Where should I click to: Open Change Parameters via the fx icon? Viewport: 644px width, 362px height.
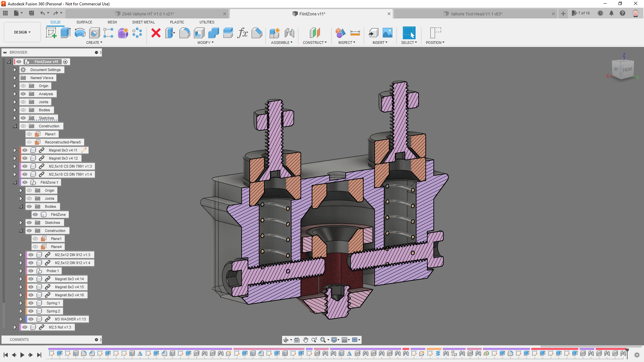point(243,33)
